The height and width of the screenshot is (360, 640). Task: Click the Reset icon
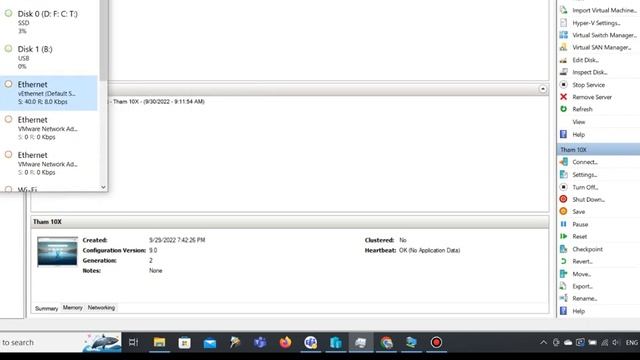[x=564, y=236]
